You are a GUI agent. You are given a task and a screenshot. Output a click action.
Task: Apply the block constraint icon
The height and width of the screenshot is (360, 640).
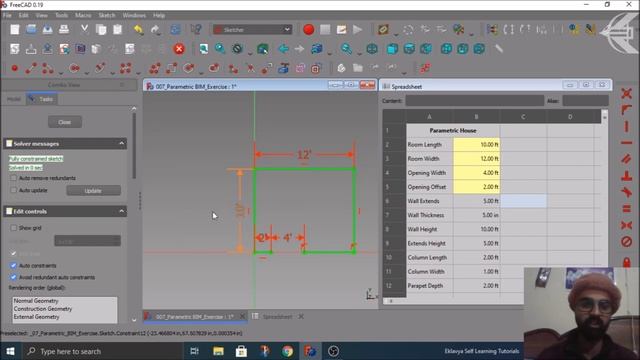(x=627, y=242)
